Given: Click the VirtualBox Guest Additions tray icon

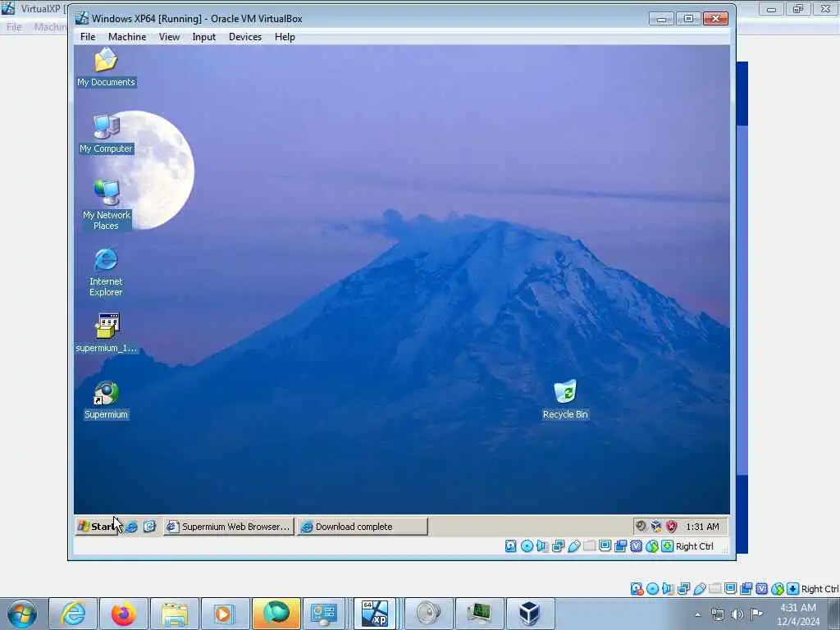Looking at the screenshot, I should (x=656, y=526).
